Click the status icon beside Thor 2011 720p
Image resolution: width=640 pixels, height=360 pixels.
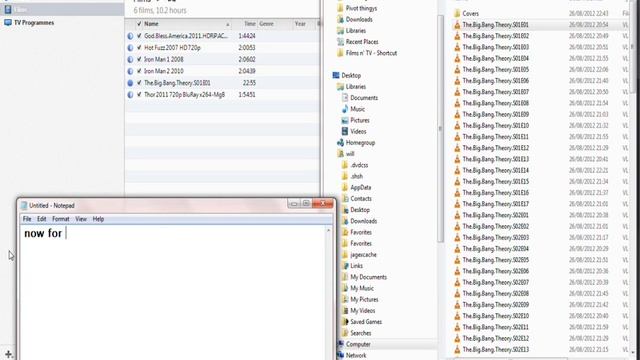tap(130, 95)
